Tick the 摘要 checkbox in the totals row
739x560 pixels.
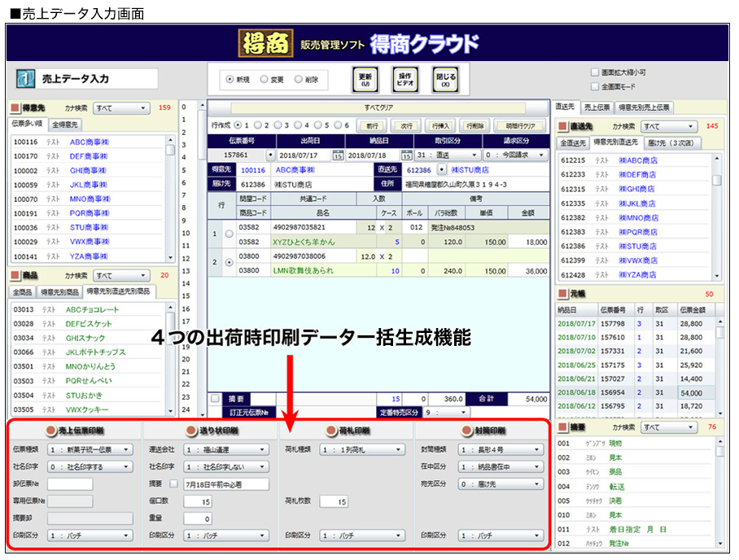[216, 398]
